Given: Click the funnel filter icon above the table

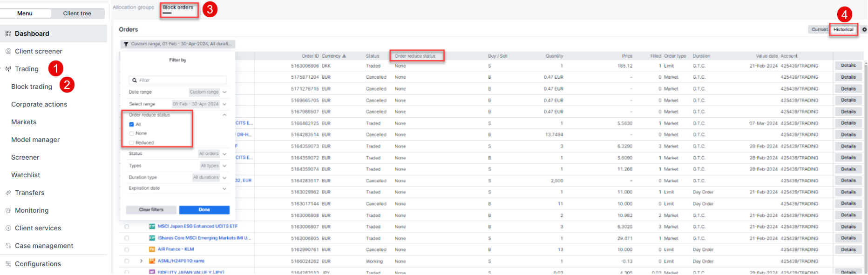Looking at the screenshot, I should click(x=126, y=44).
